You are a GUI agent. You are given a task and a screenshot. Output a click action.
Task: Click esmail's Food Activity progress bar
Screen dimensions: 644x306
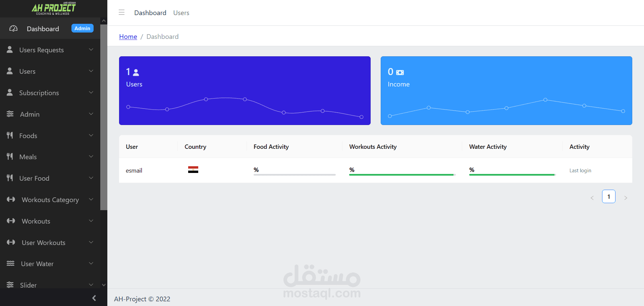click(x=294, y=175)
